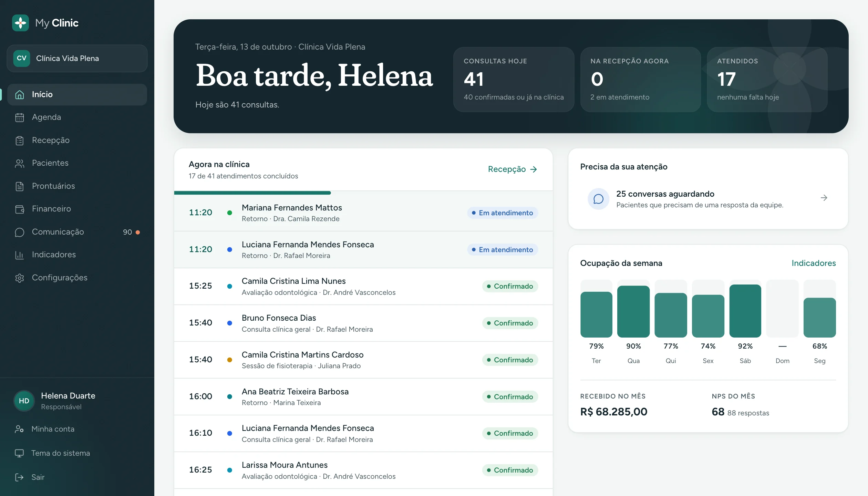Open Agenda via its calendar icon

pos(20,117)
